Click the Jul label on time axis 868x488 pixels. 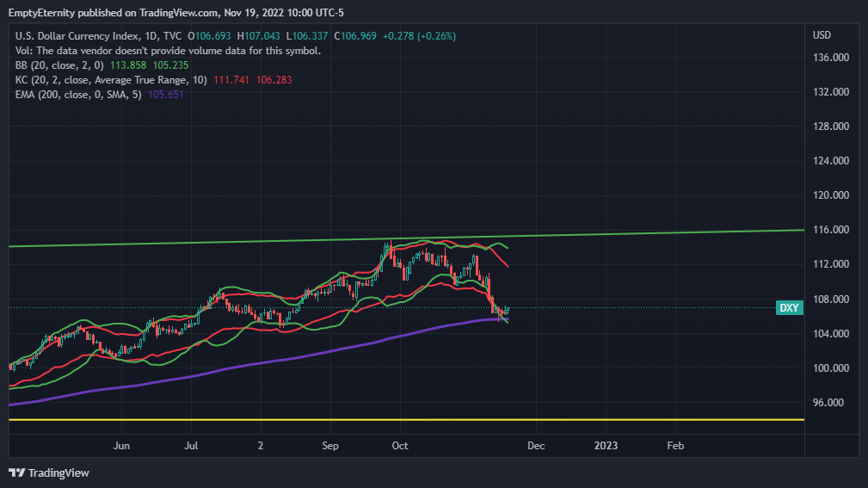click(191, 445)
